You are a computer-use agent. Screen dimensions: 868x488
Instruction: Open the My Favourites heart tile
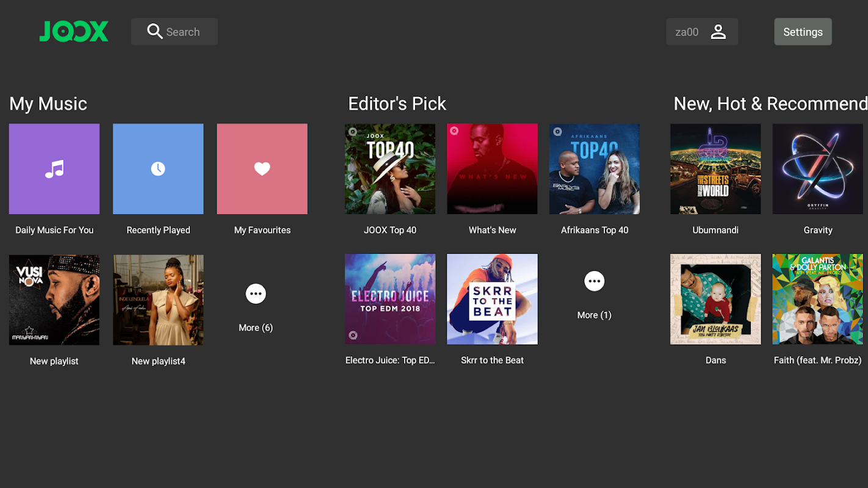tap(262, 169)
